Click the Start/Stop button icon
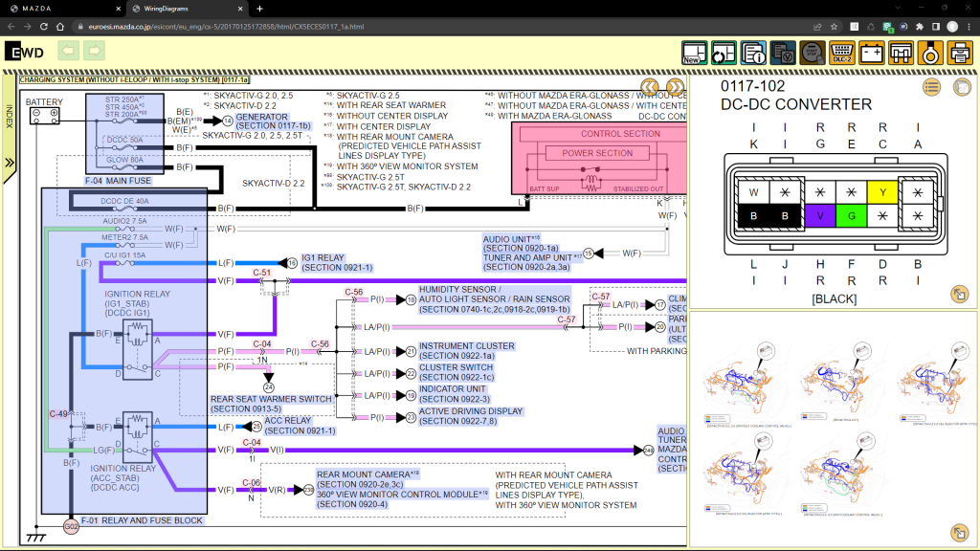 tap(813, 52)
